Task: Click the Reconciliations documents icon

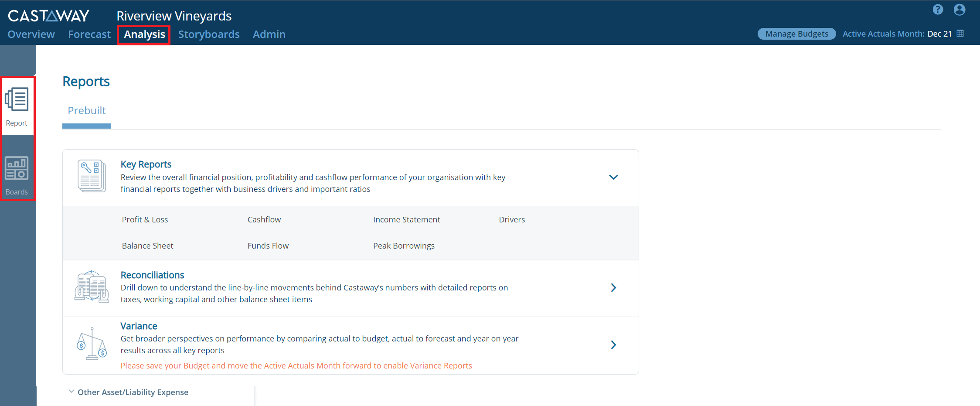Action: (92, 287)
